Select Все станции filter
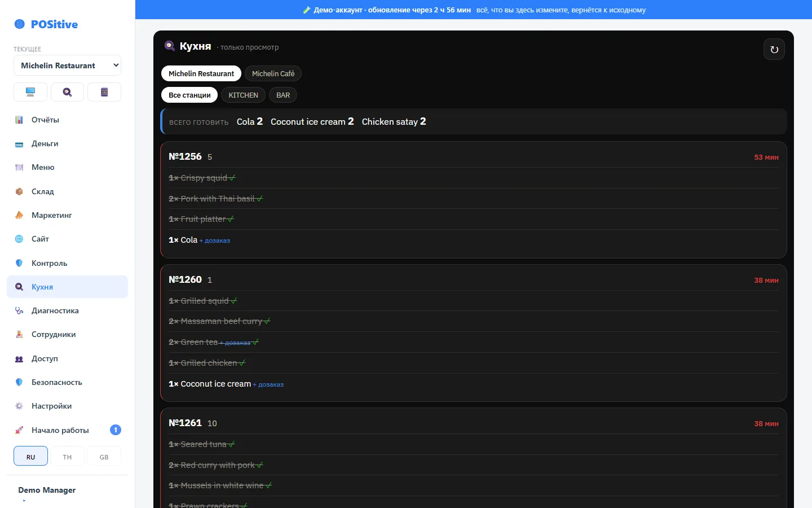 pyautogui.click(x=189, y=95)
